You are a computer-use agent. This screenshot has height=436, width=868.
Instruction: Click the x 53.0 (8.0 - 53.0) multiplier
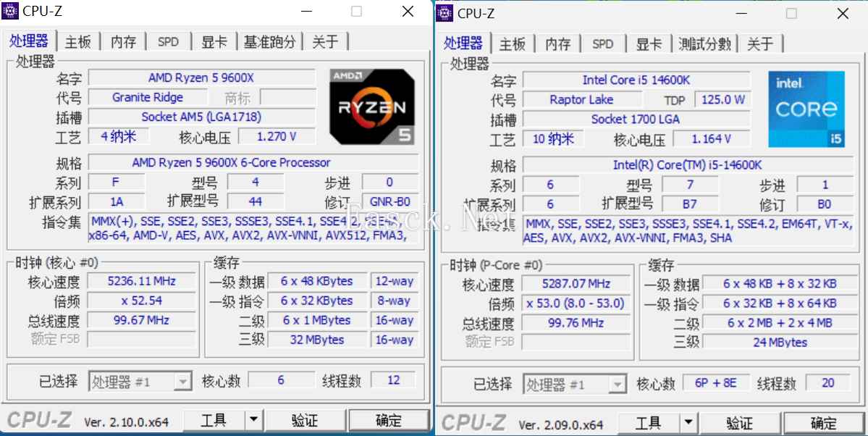(576, 303)
